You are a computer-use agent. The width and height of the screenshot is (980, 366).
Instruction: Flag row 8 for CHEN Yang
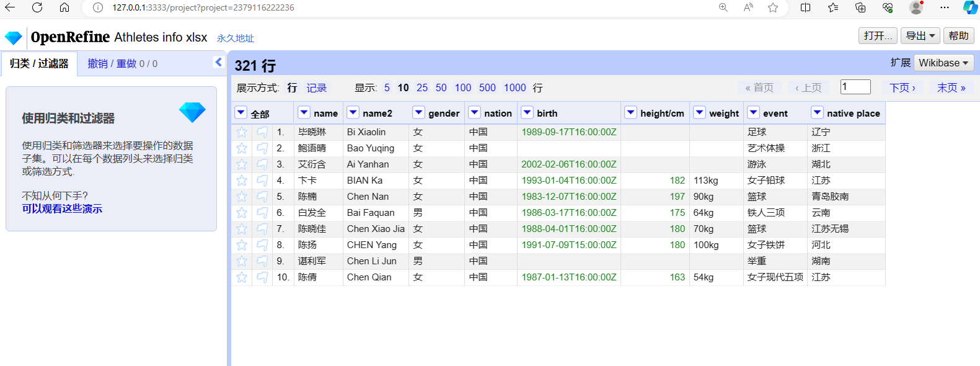tap(262, 245)
